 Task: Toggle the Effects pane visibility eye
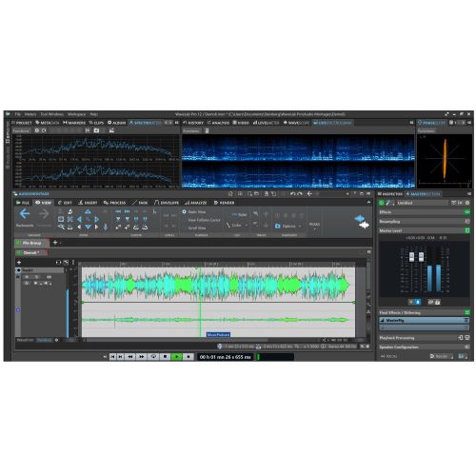point(467,212)
